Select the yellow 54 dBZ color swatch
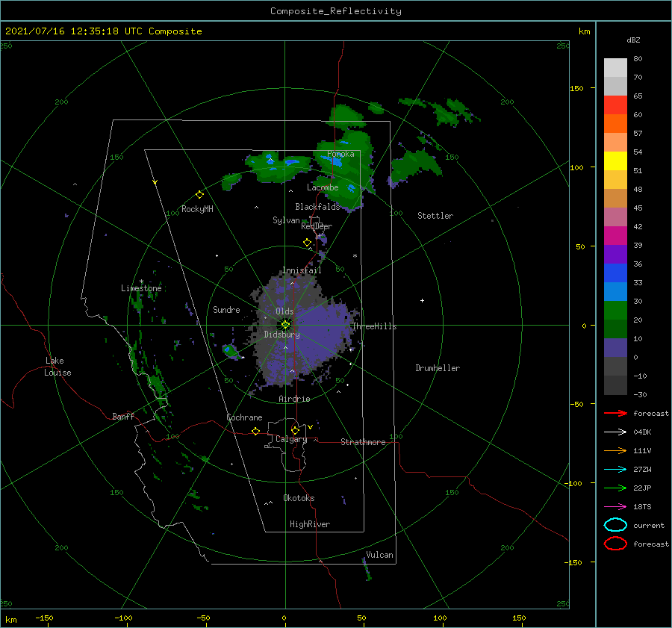The width and height of the screenshot is (672, 628). coord(615,161)
